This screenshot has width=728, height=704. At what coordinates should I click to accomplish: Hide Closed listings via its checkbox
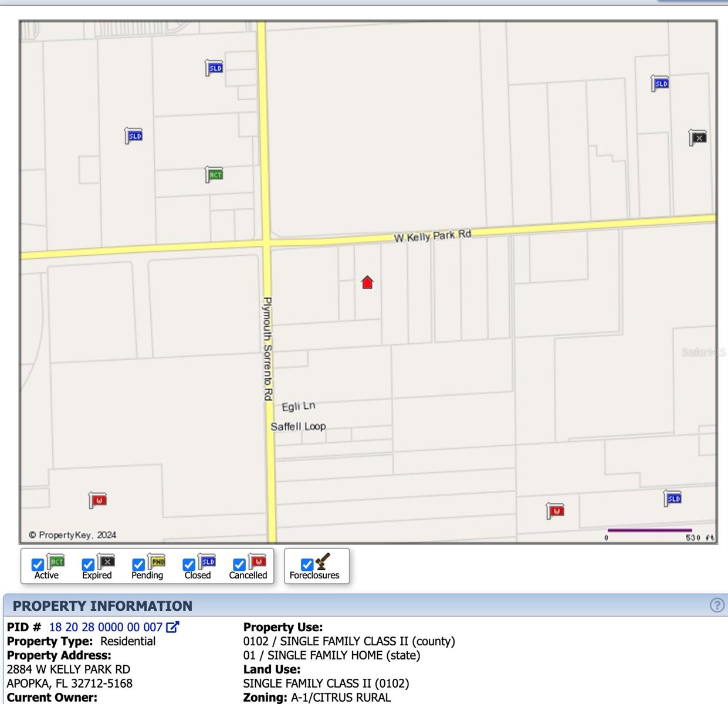tap(189, 564)
